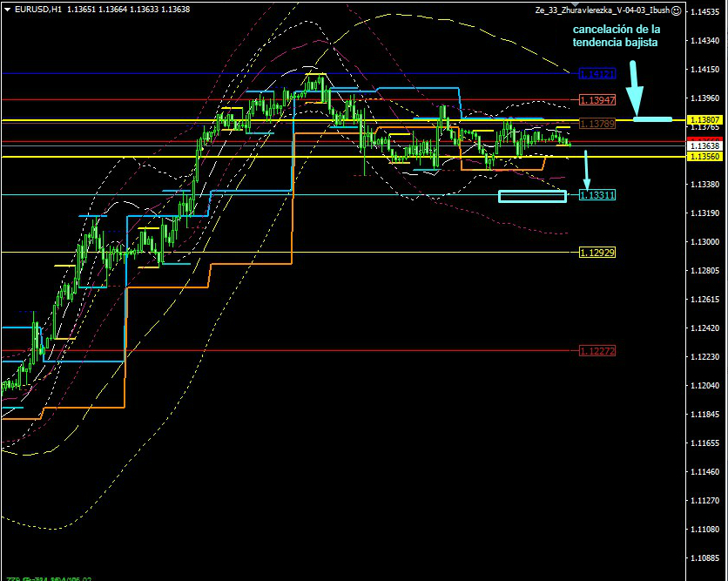
Task: Click the yellow 1.13807 price axis tag
Action: [x=705, y=120]
